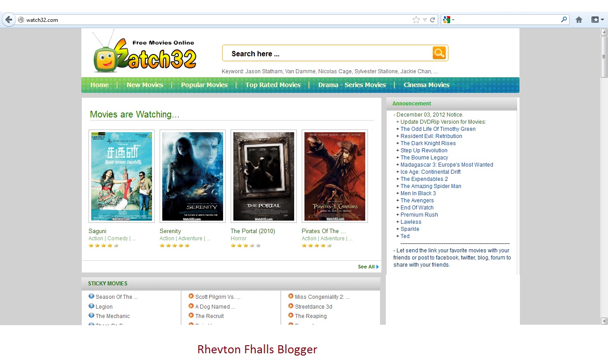The height and width of the screenshot is (364, 608).
Task: Click globe icon beside Legion
Action: click(x=91, y=306)
